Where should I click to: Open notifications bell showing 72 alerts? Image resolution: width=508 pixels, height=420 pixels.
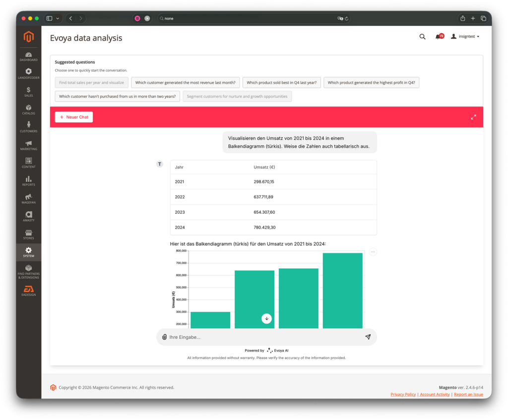point(440,36)
